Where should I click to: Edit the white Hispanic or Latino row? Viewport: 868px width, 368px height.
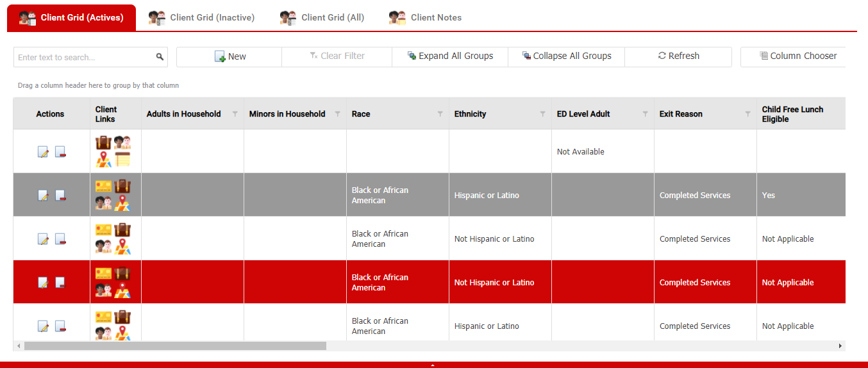[x=43, y=326]
